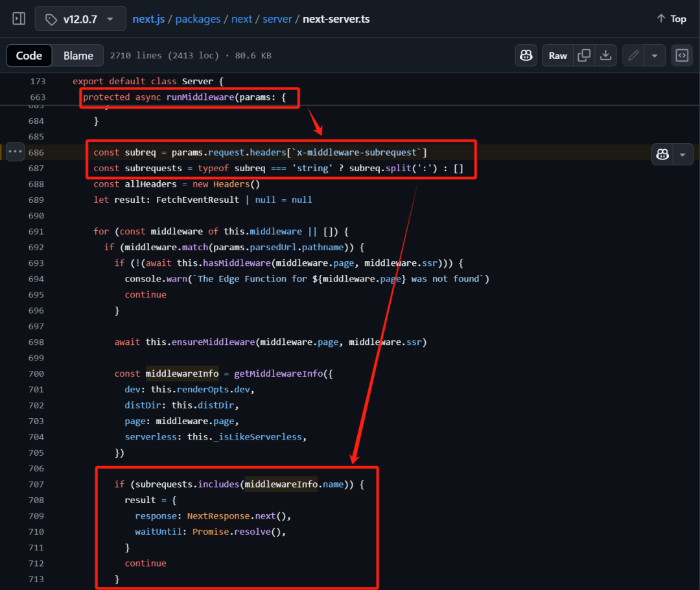Expand more edit options next to pencil

tap(655, 56)
